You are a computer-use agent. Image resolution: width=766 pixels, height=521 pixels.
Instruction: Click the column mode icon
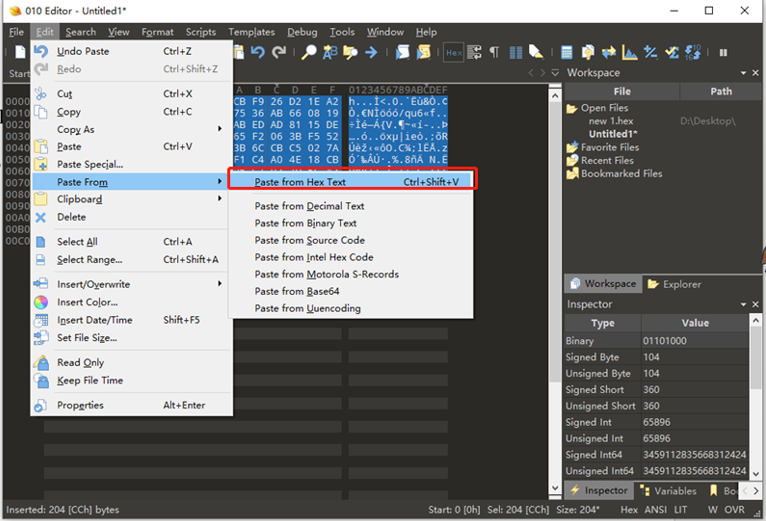click(515, 52)
